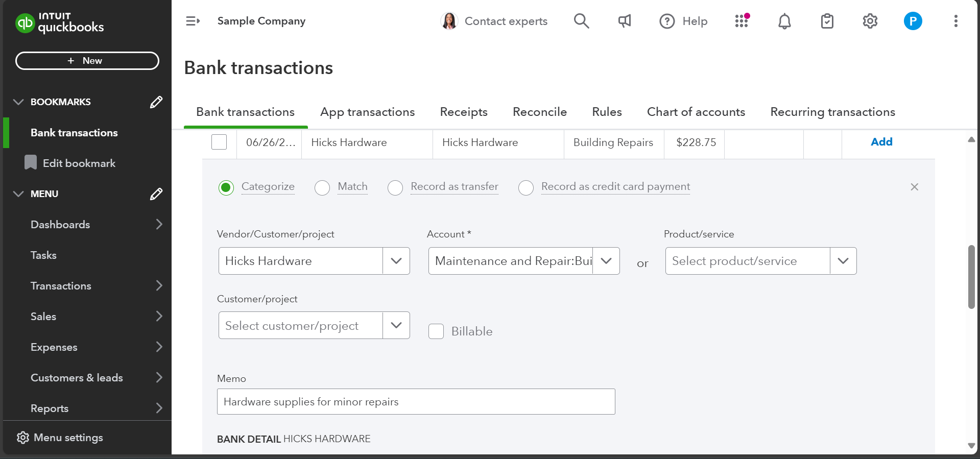The height and width of the screenshot is (459, 980).
Task: Open the settings gear icon
Action: (870, 21)
